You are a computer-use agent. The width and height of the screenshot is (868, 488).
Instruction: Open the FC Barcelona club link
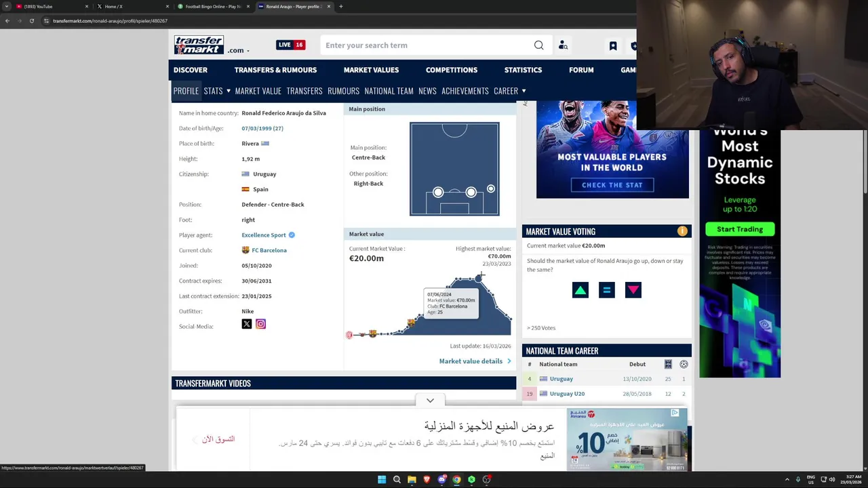pos(269,250)
